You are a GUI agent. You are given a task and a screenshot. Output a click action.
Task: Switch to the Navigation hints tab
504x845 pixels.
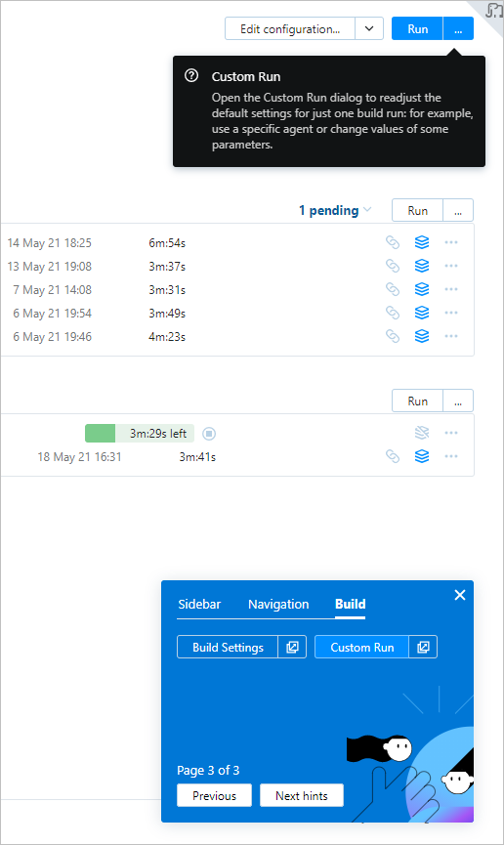(x=278, y=604)
